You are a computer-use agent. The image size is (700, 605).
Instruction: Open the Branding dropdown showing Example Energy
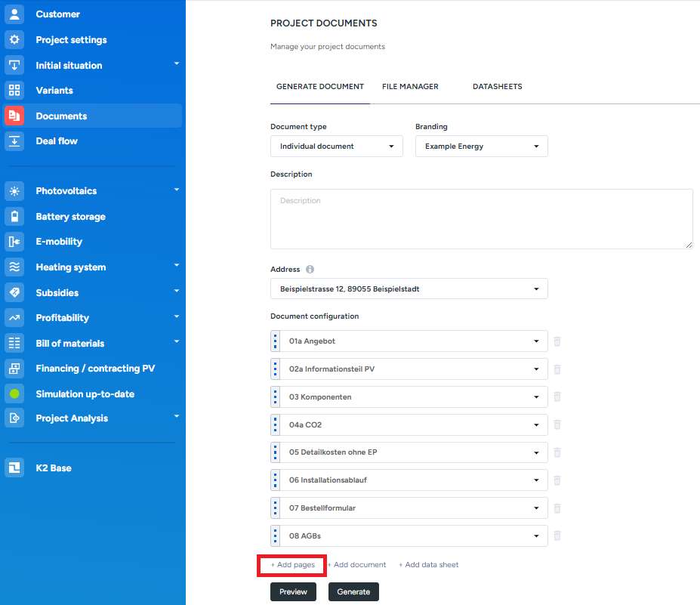coord(481,147)
